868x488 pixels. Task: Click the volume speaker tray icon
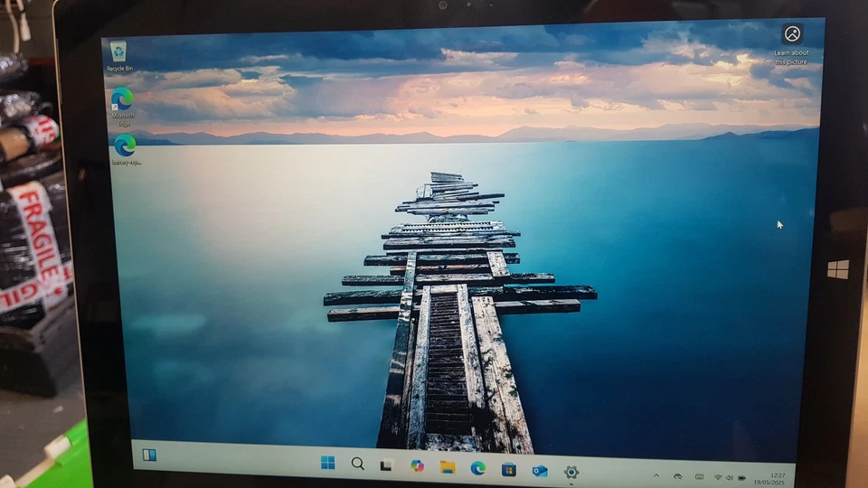730,478
